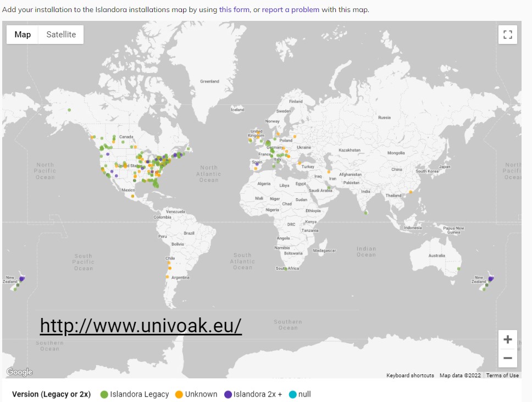Click the 'South Atlantic Ocean' map label
This screenshot has width=532, height=402.
pyautogui.click(x=242, y=261)
